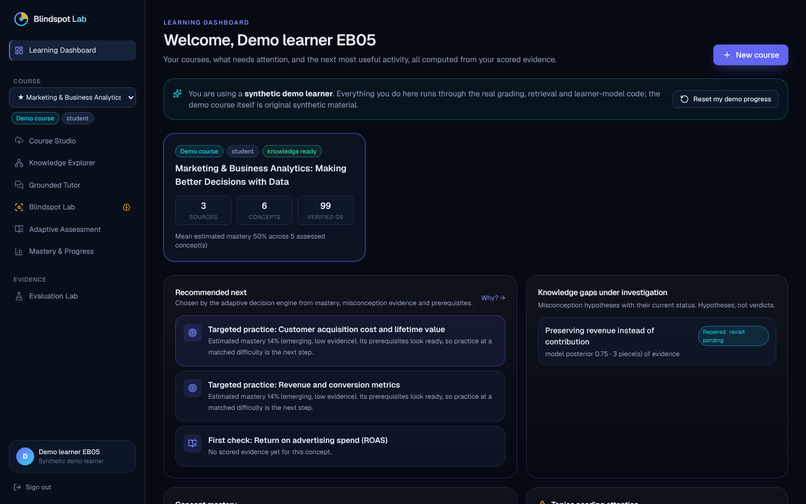Navigate to Adaptive Assessment
The width and height of the screenshot is (806, 504).
point(72,229)
